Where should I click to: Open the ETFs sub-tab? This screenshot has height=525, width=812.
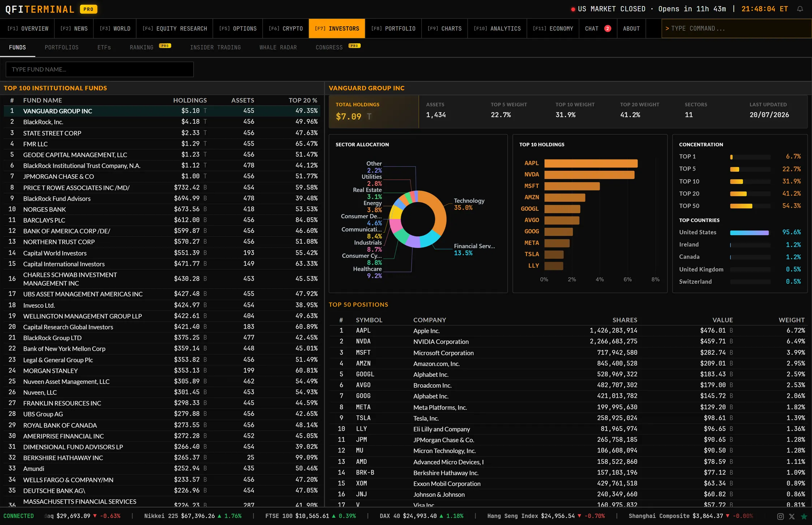(x=104, y=47)
